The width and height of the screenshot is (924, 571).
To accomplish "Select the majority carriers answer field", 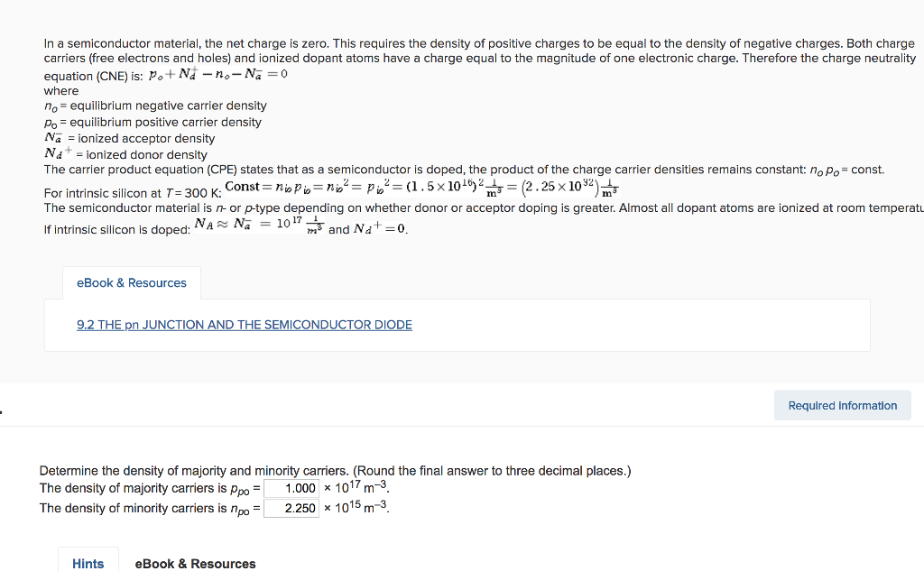I will point(293,488).
